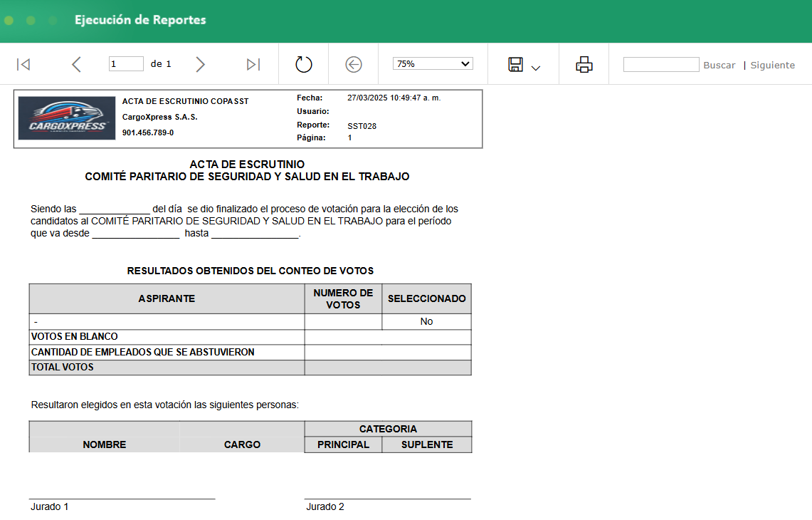Expand the export format chevron beside save
812x520 pixels.
point(537,68)
